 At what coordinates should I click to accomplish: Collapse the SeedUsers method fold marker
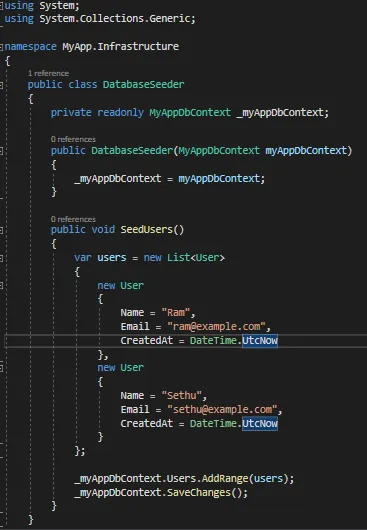tap(1, 230)
